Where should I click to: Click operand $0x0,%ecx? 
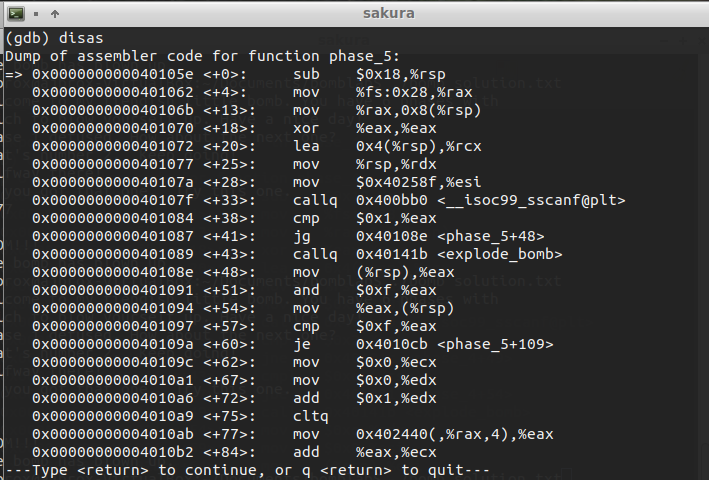(x=396, y=362)
